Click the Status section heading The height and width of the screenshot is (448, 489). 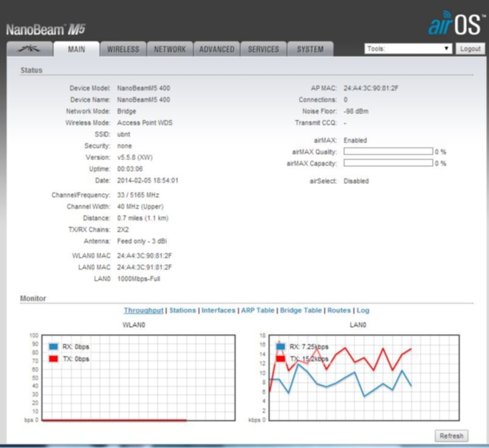(31, 70)
